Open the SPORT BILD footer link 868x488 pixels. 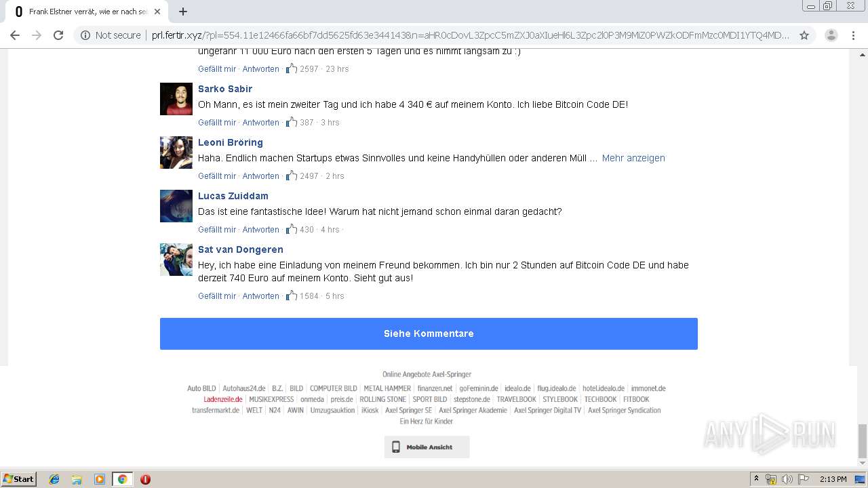[430, 399]
